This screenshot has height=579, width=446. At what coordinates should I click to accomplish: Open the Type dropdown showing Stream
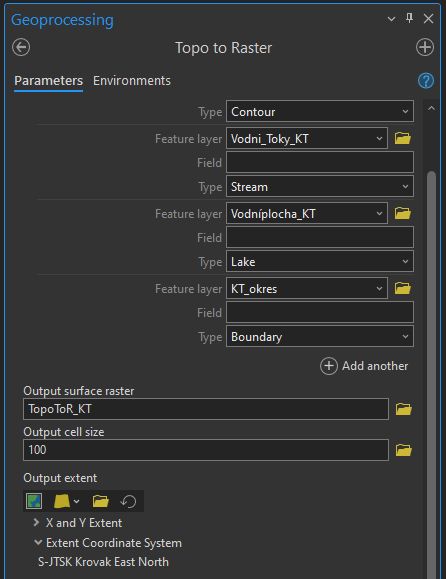click(320, 186)
